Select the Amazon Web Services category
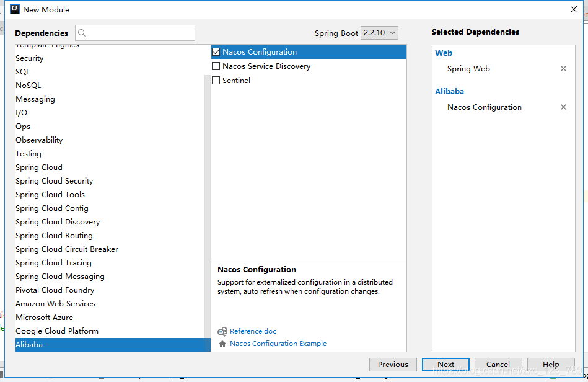The image size is (588, 382). (113, 304)
